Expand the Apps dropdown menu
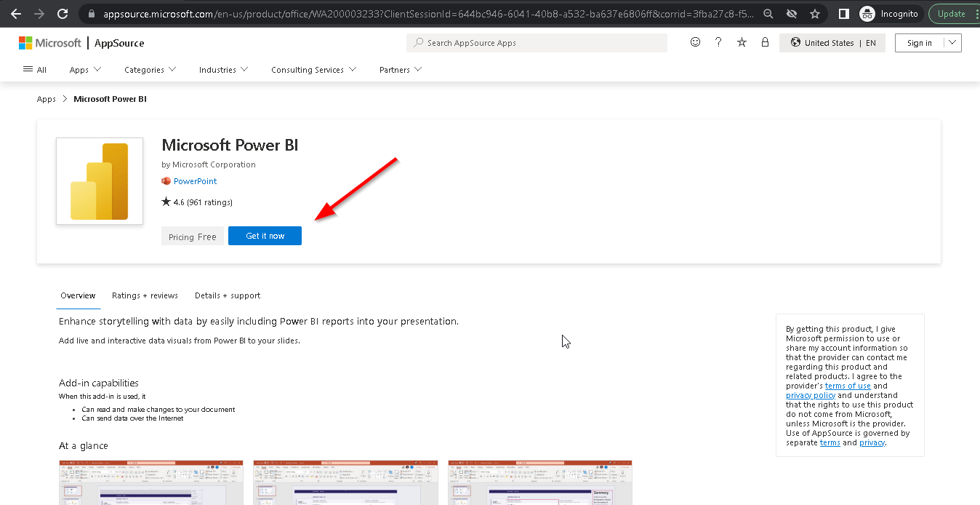The height and width of the screenshot is (505, 980). pos(85,70)
